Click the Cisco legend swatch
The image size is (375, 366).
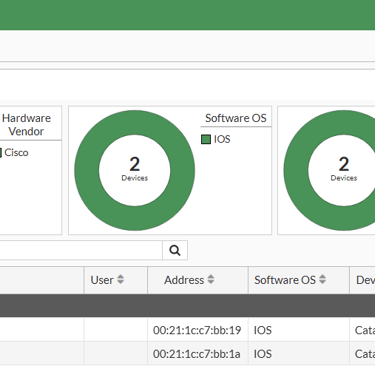[x=1, y=153]
